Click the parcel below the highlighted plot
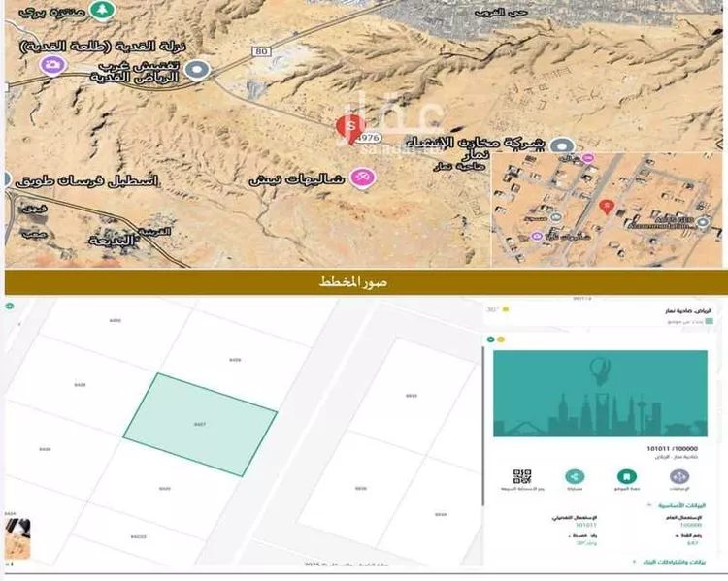The height and width of the screenshot is (581, 728). tap(165, 488)
